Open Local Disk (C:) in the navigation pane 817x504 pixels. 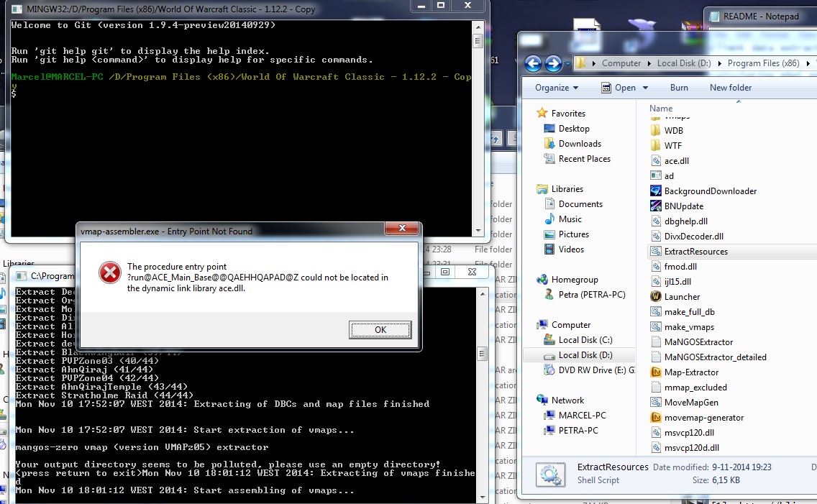click(x=585, y=339)
